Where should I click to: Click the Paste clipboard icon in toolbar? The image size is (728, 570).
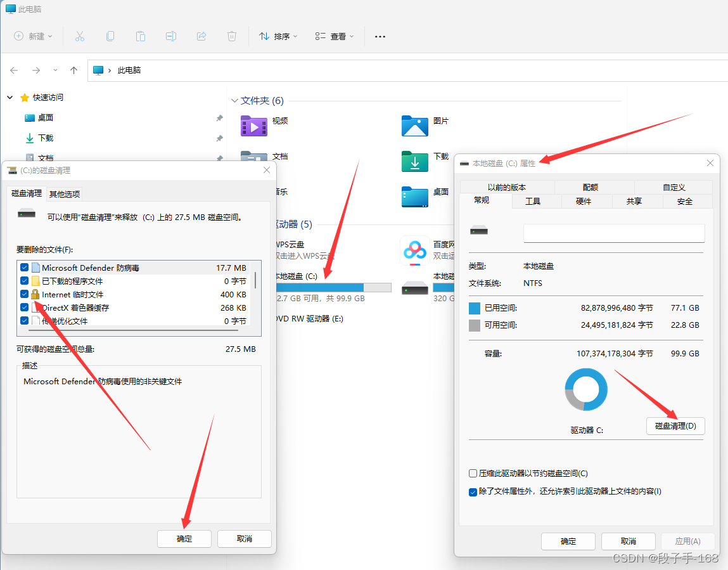pyautogui.click(x=140, y=36)
